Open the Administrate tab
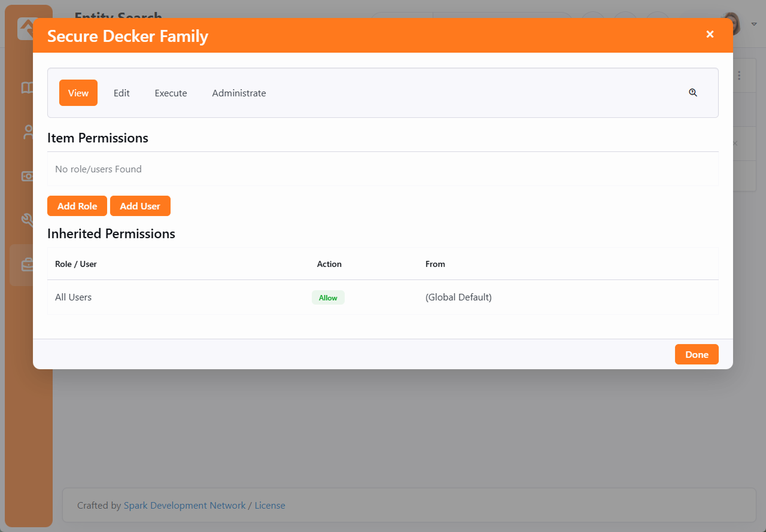This screenshot has width=766, height=532. [x=239, y=93]
